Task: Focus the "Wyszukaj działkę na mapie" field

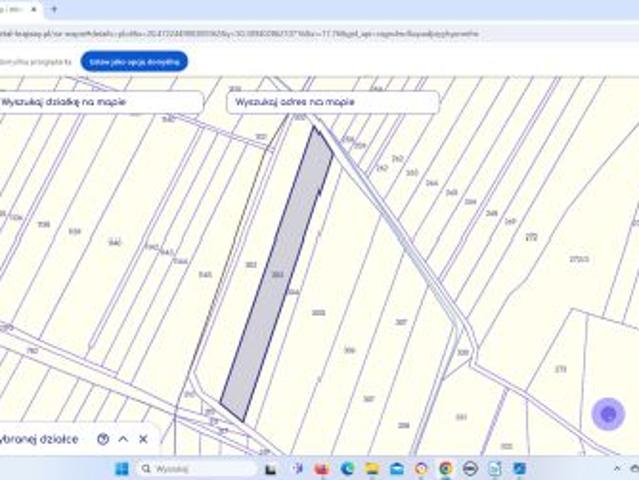Action: pos(100,103)
